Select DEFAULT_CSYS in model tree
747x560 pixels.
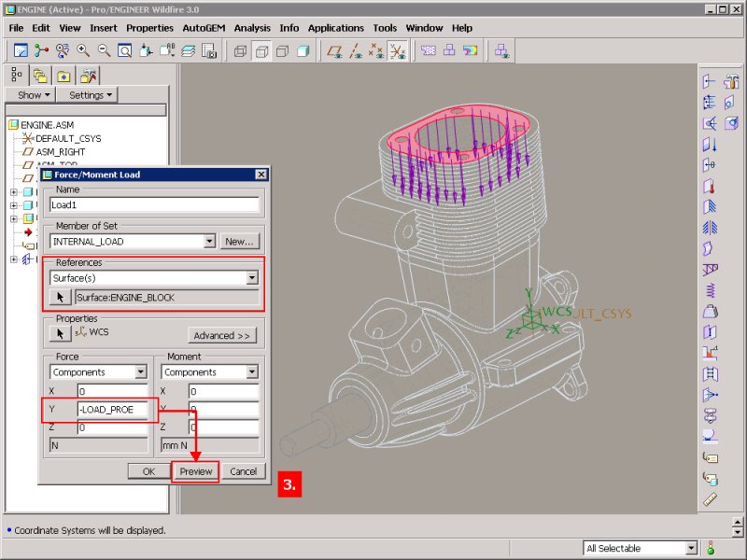68,138
